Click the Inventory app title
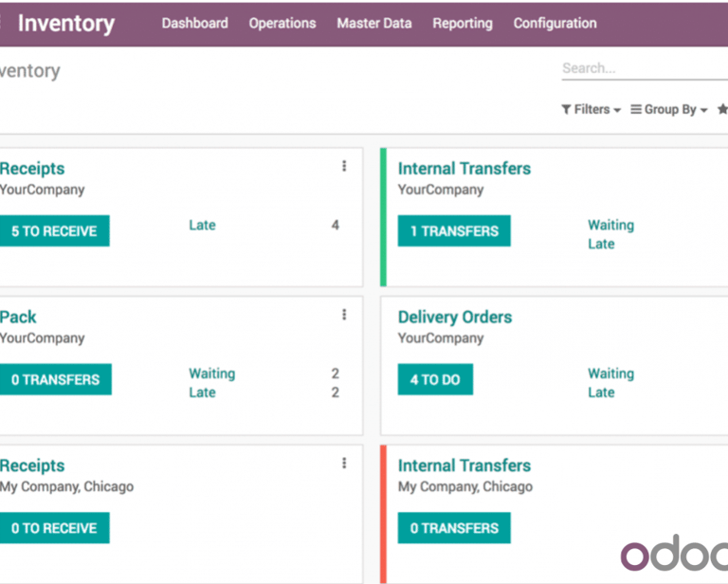The height and width of the screenshot is (584, 728). [66, 23]
